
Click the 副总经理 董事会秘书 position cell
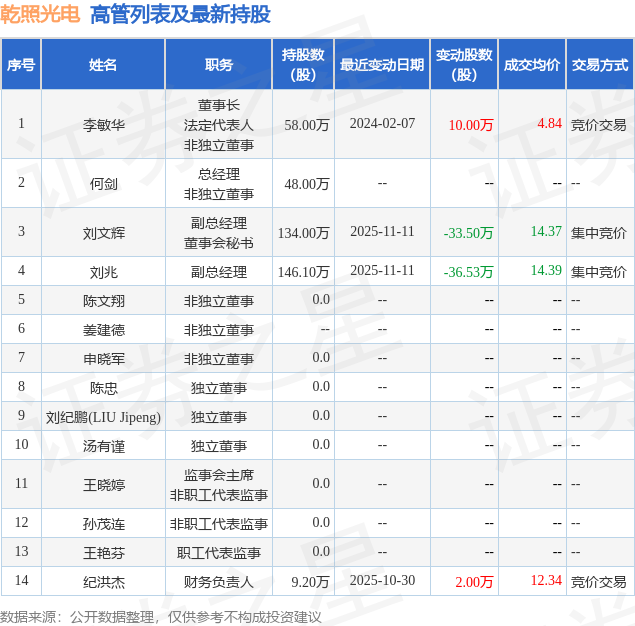pos(219,233)
